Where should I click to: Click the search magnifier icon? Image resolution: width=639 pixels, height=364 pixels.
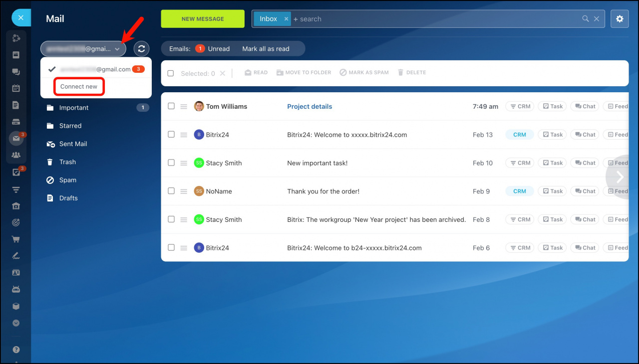(x=586, y=19)
